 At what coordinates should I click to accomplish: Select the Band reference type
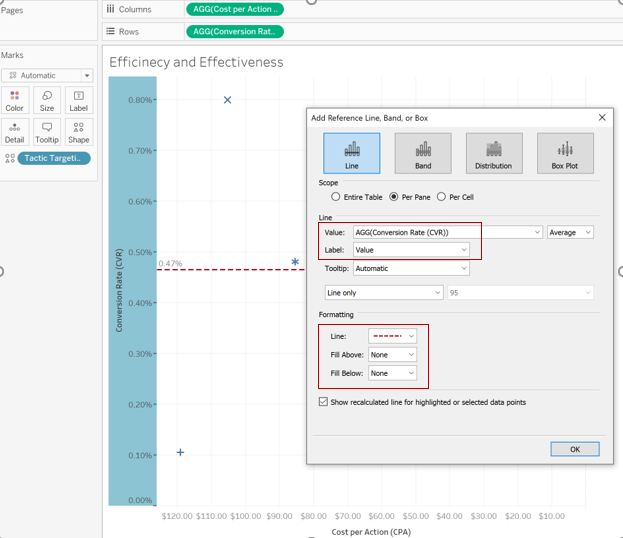click(423, 153)
